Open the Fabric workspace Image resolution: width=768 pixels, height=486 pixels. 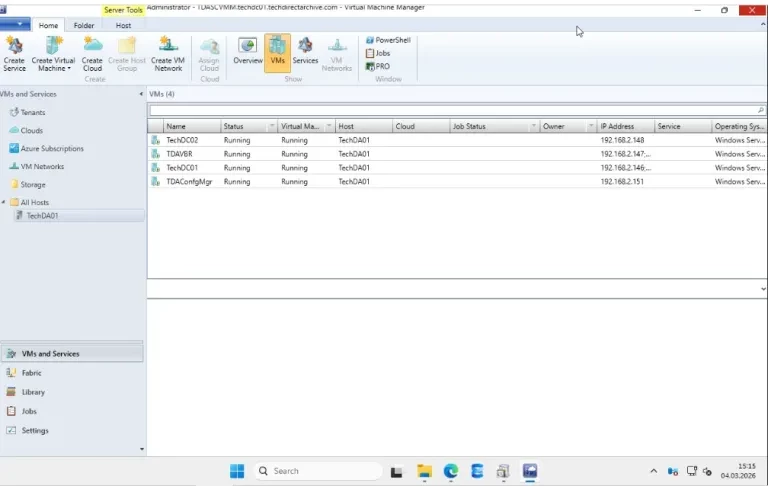click(x=72, y=373)
